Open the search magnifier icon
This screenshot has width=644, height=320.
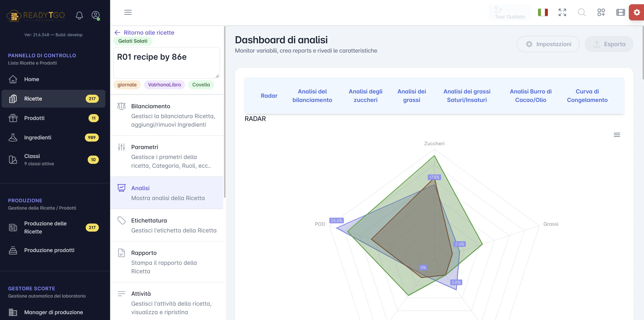click(x=582, y=12)
